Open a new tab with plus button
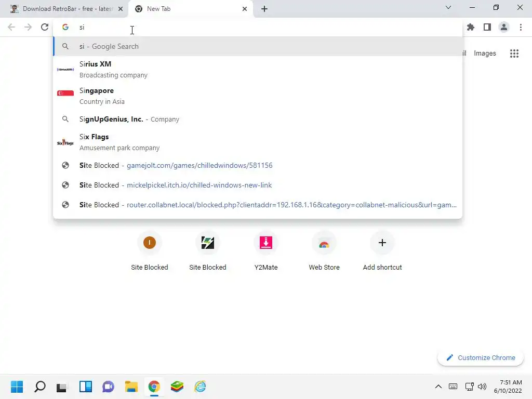This screenshot has height=399, width=532. click(264, 9)
